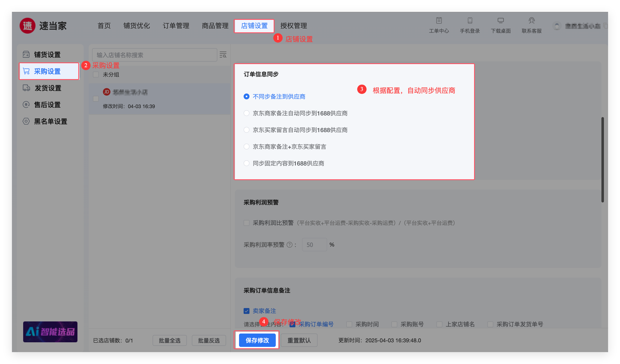620x364 pixels.
Task: Switch to 订单管理 top menu
Action: (x=176, y=26)
